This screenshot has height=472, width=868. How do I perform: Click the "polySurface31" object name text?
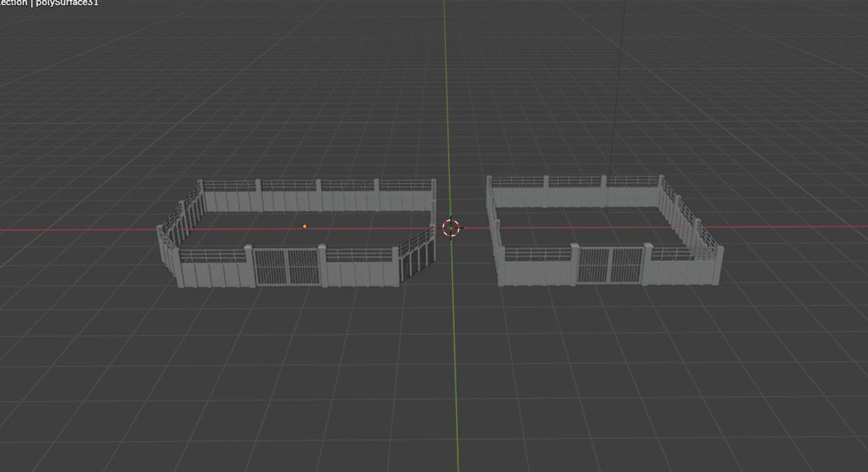[67, 3]
